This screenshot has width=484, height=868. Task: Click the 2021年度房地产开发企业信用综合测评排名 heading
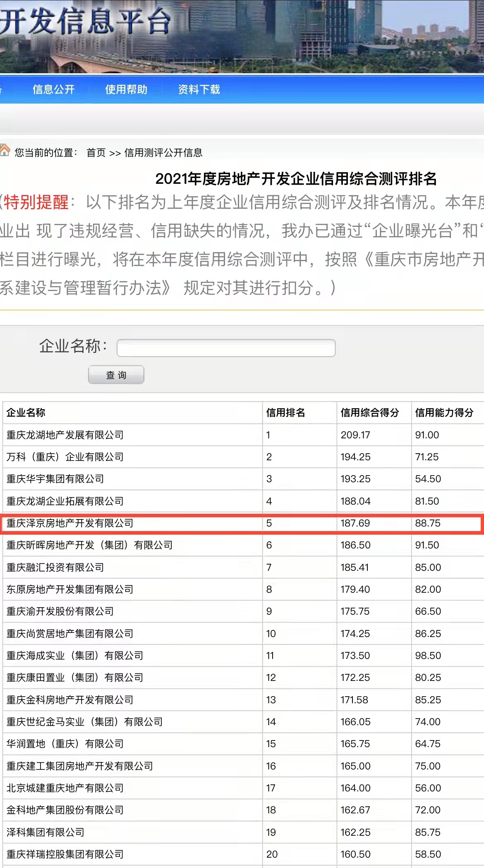coord(296,179)
